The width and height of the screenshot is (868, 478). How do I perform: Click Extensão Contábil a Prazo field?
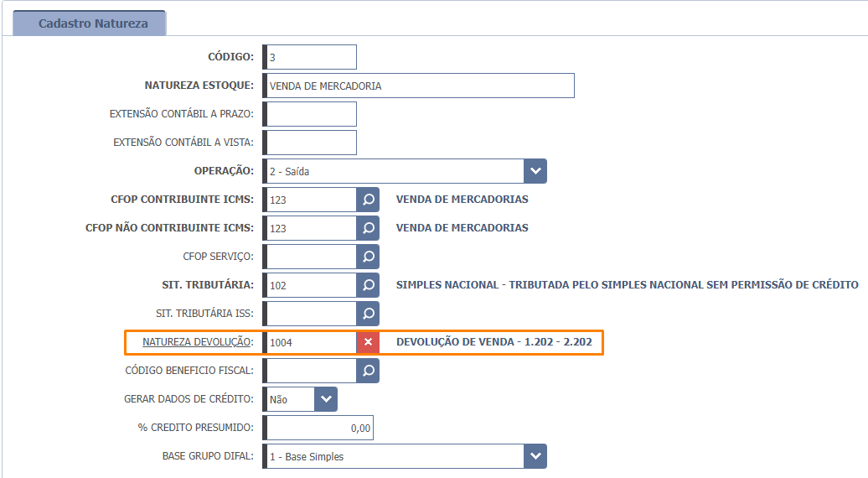[x=311, y=114]
